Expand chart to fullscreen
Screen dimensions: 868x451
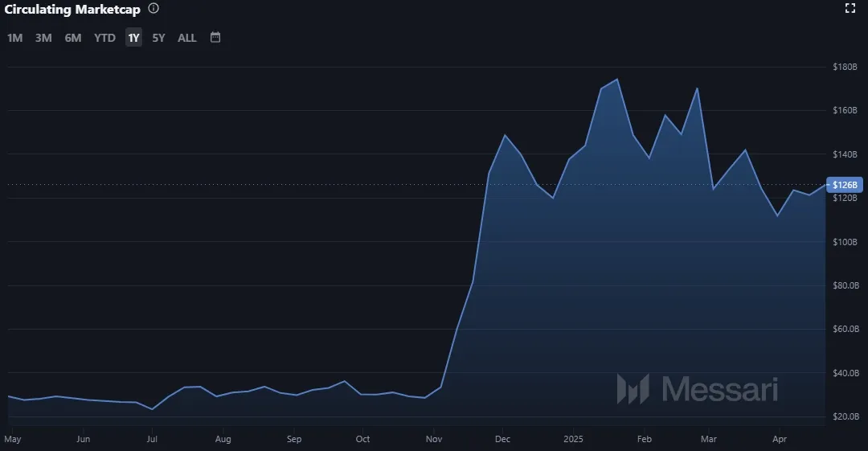point(850,8)
